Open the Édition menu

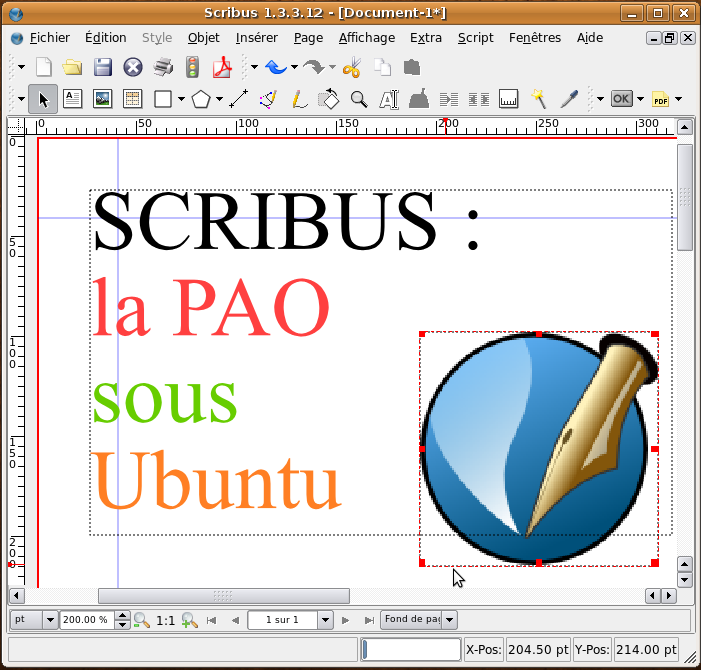click(106, 38)
